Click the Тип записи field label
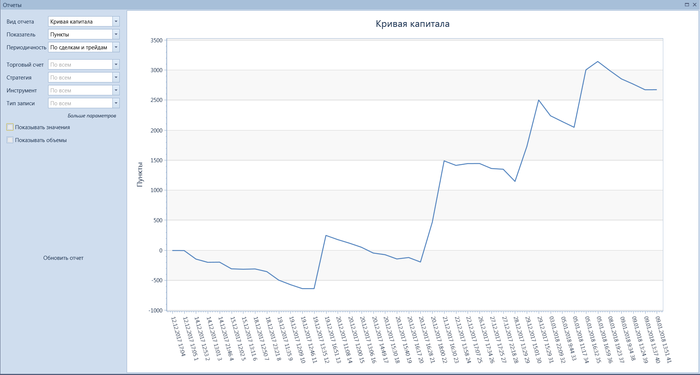 pos(21,104)
